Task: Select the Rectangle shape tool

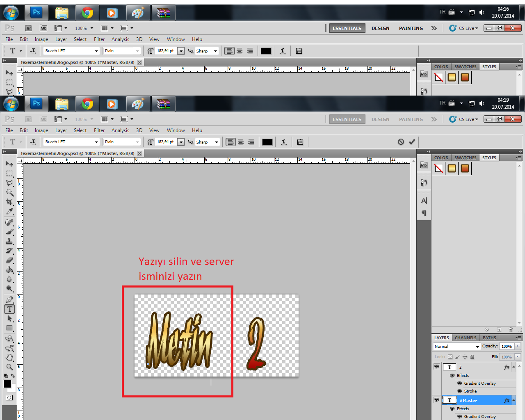Action: [x=9, y=328]
